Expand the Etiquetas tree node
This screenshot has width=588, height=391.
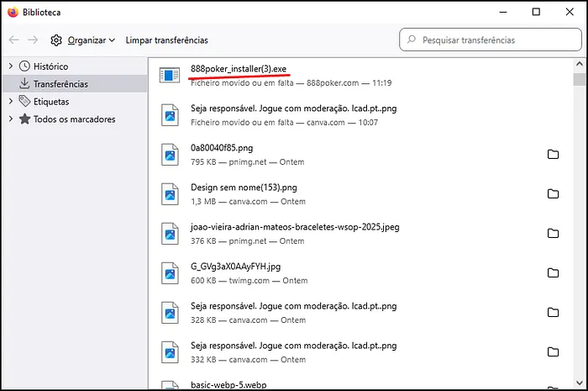(10, 101)
